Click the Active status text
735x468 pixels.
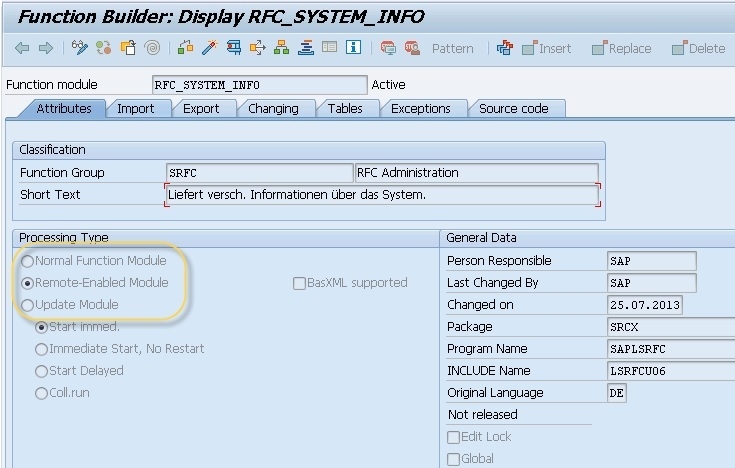pyautogui.click(x=388, y=85)
